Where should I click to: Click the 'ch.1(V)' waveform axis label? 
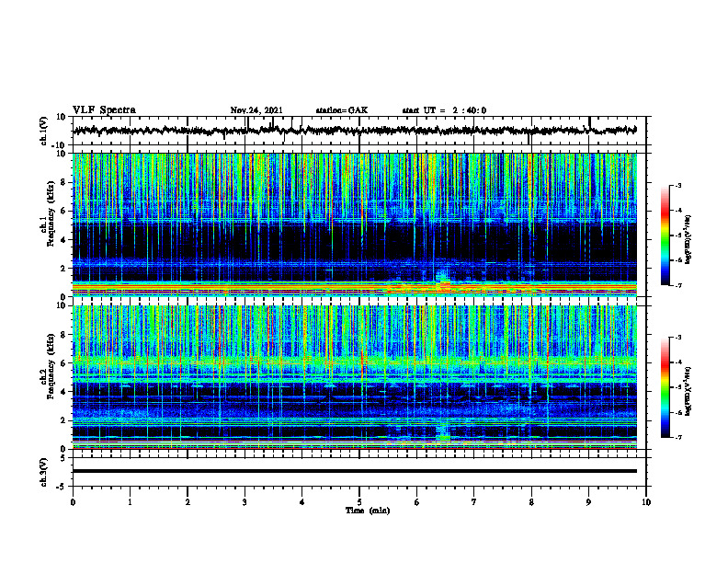pyautogui.click(x=44, y=131)
